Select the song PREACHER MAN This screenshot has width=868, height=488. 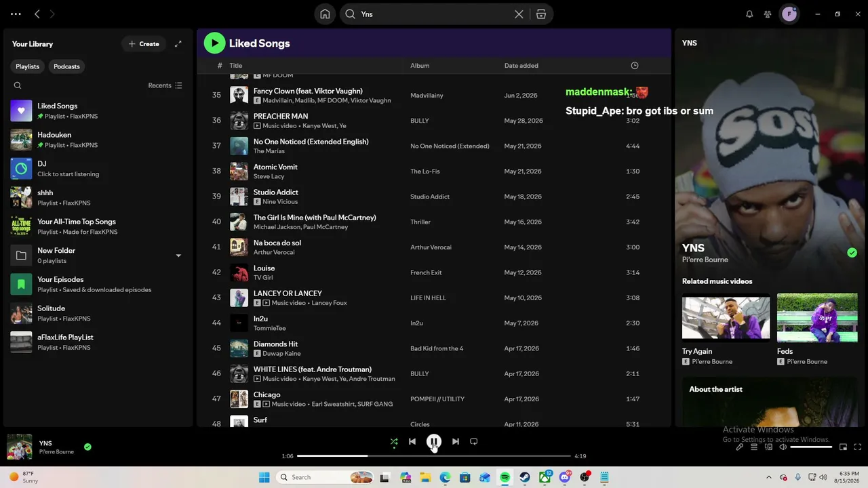[281, 116]
